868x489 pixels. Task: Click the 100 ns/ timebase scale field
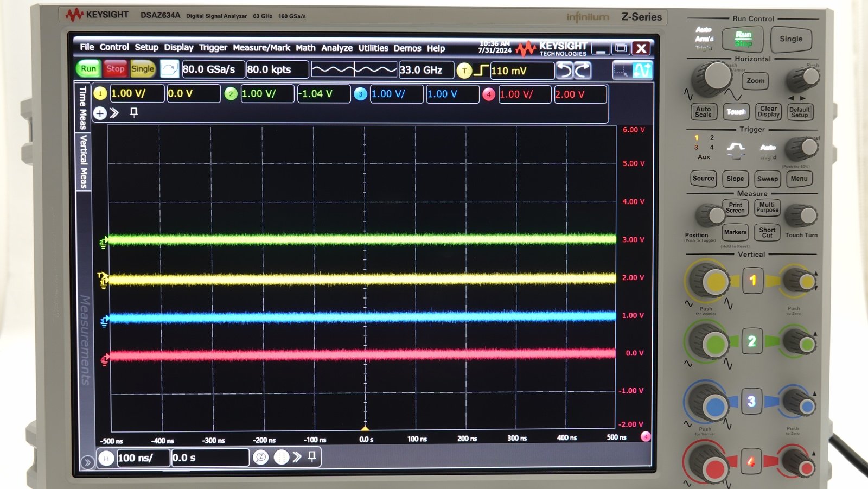[x=143, y=458]
